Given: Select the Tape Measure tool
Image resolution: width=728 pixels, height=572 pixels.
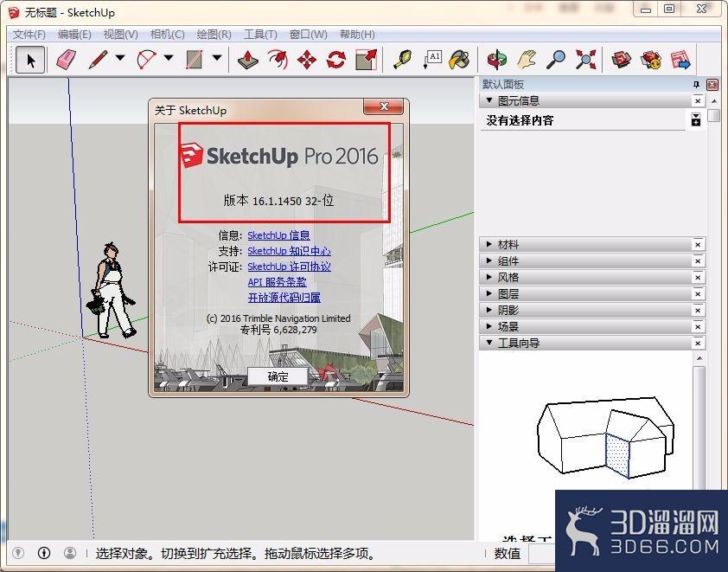Looking at the screenshot, I should click(x=403, y=60).
